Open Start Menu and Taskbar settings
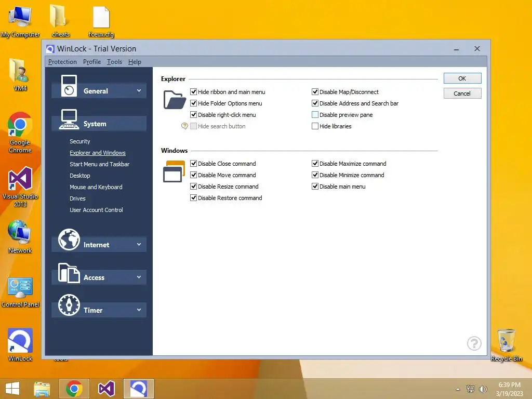The height and width of the screenshot is (399, 532). point(99,164)
